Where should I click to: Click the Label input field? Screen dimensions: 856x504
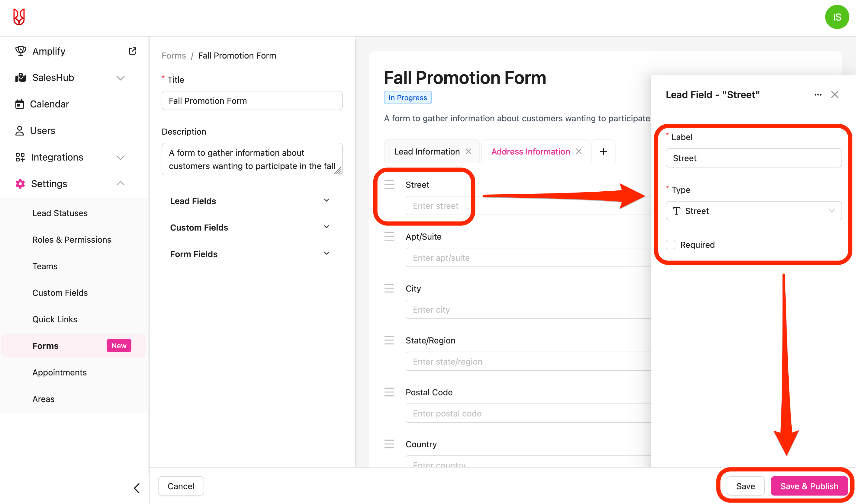point(753,158)
